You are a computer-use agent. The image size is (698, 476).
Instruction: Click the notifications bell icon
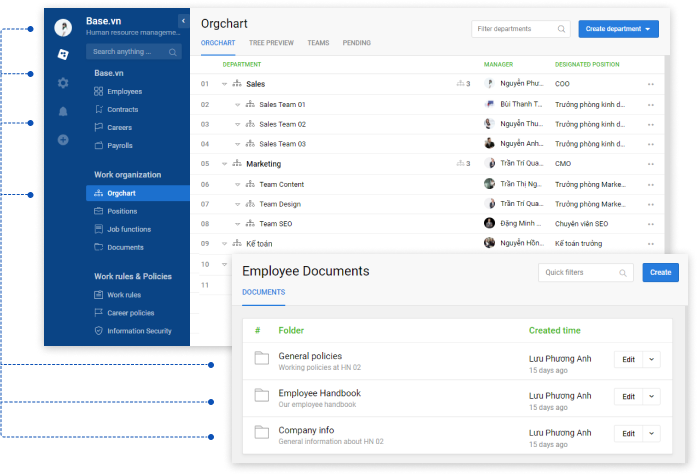63,111
